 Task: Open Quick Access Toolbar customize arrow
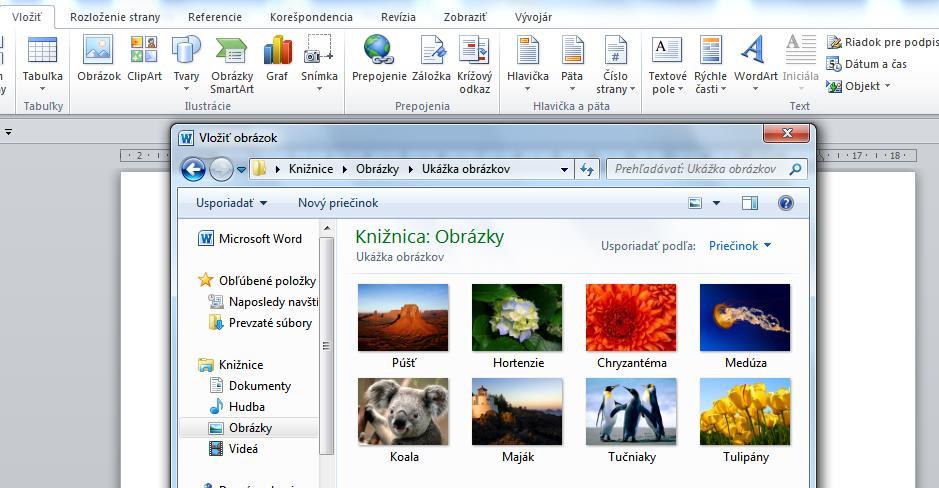(x=8, y=132)
